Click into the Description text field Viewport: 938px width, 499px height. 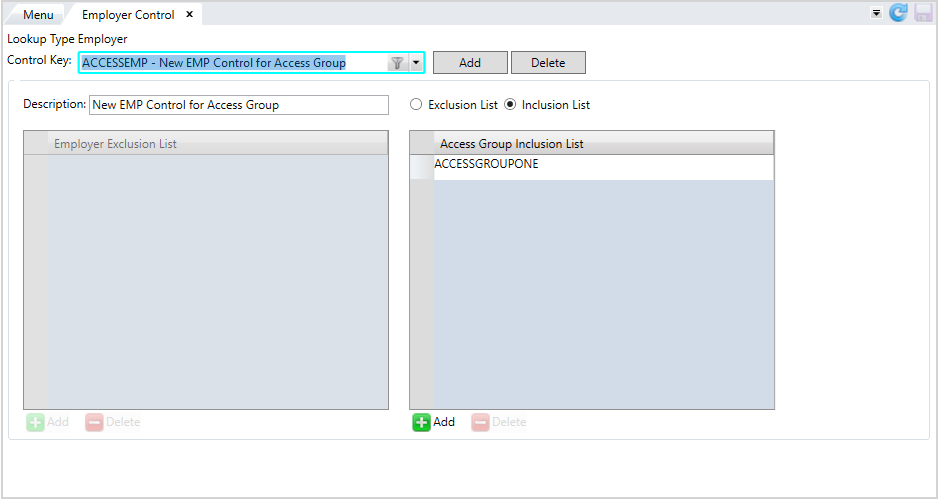click(238, 105)
